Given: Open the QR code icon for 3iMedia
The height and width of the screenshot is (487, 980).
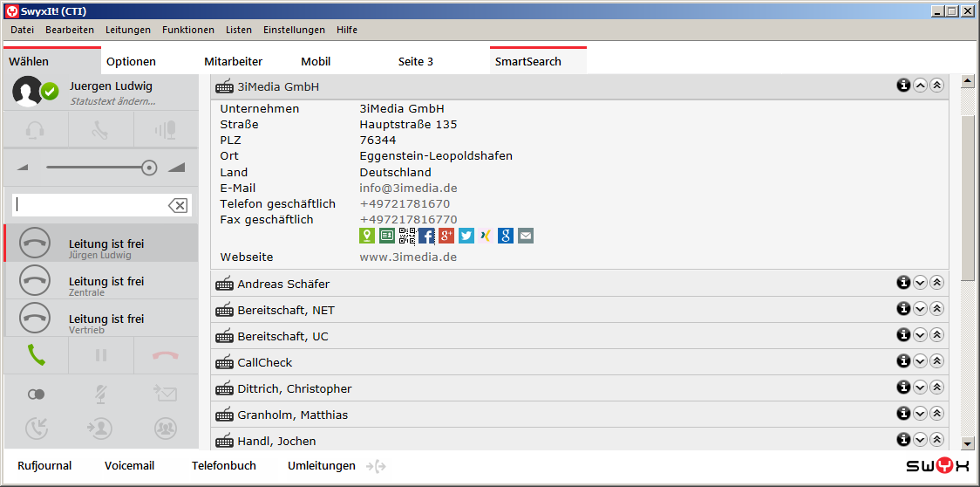Looking at the screenshot, I should click(x=407, y=236).
